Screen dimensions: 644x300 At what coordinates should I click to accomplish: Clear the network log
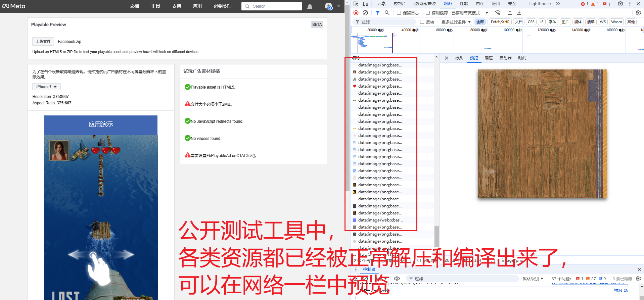pyautogui.click(x=365, y=13)
